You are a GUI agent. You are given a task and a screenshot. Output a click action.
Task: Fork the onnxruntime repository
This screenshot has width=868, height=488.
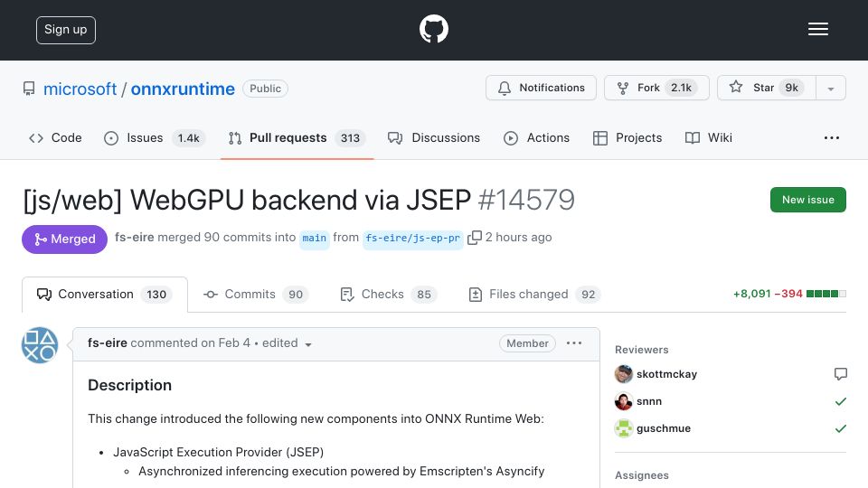(656, 88)
